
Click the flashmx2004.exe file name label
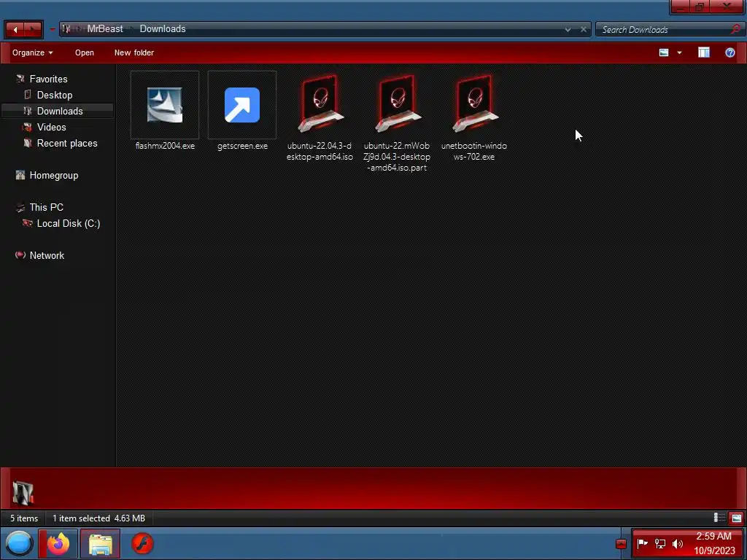(165, 146)
